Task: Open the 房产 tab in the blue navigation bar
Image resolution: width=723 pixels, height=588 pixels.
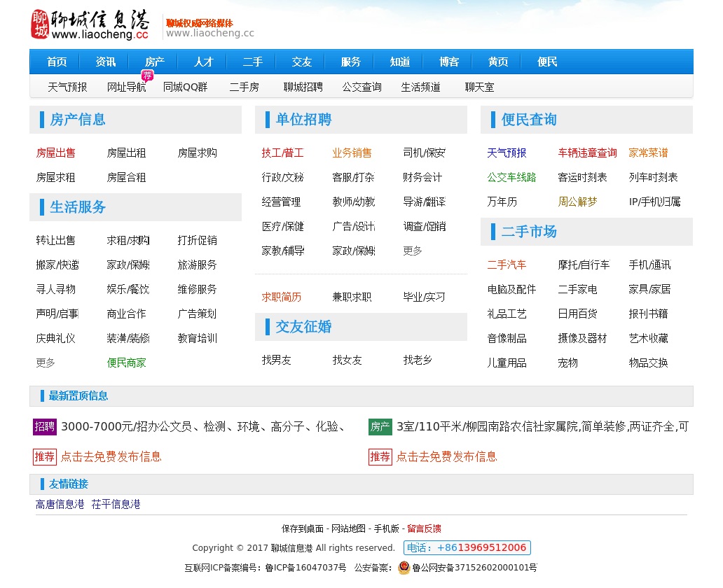Action: (155, 62)
